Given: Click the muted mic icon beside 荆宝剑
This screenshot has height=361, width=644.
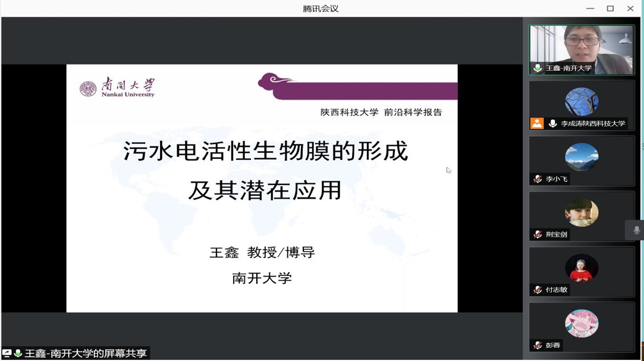Looking at the screenshot, I should [538, 234].
